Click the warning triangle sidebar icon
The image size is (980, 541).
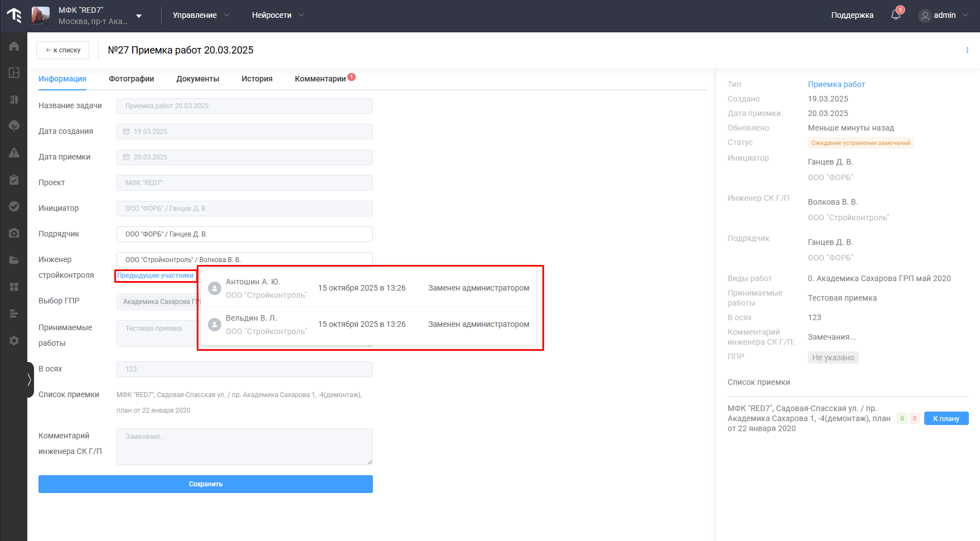(14, 153)
